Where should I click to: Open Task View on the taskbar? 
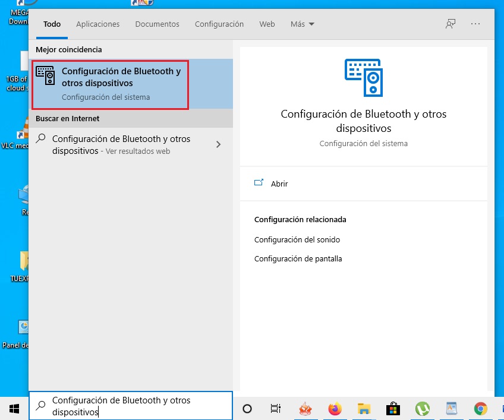click(x=276, y=408)
